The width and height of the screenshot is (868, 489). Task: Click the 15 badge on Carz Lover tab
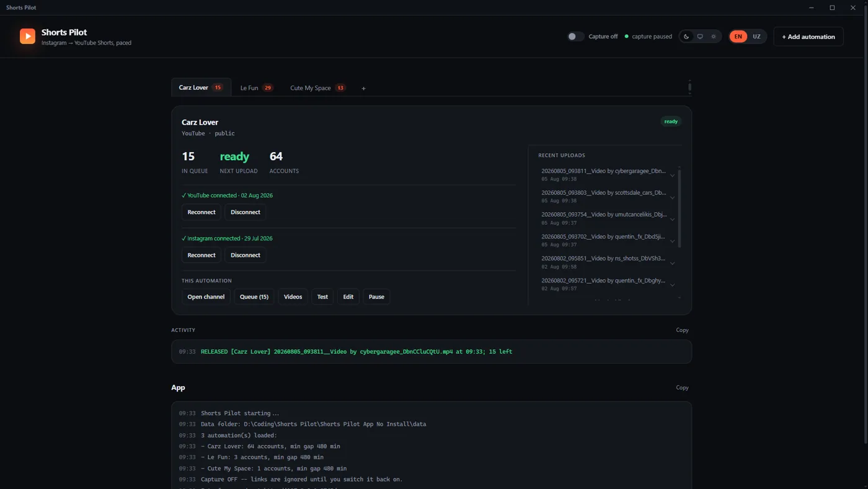point(218,87)
